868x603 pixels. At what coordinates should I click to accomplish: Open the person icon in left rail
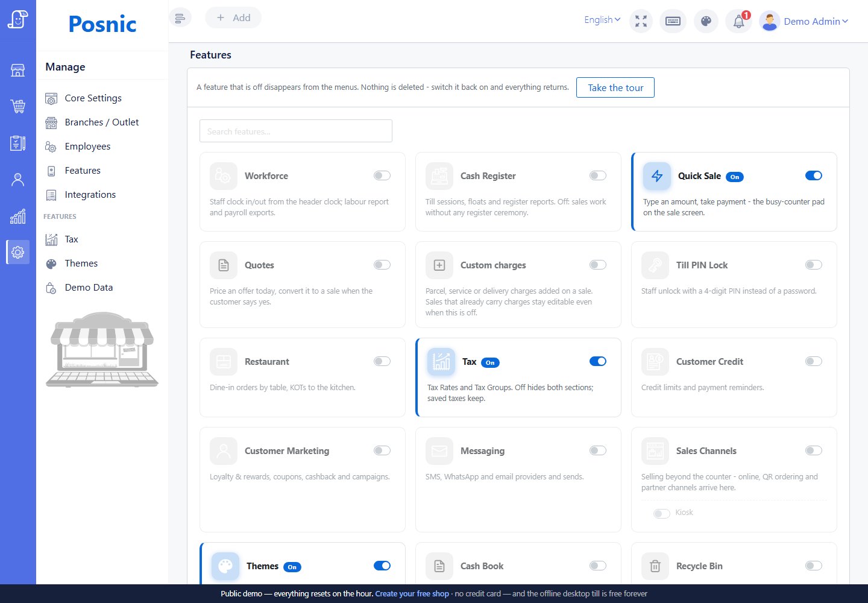click(18, 180)
